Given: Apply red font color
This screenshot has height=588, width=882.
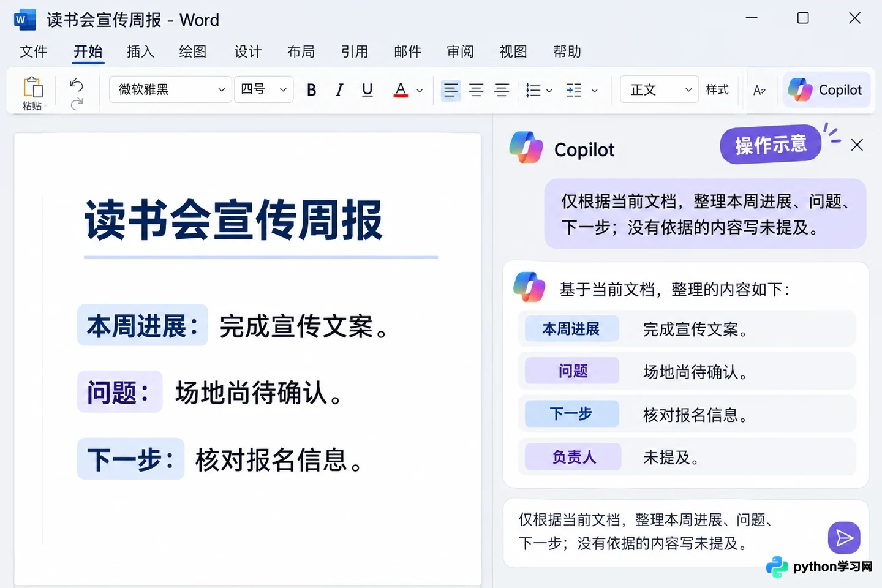Looking at the screenshot, I should point(401,90).
